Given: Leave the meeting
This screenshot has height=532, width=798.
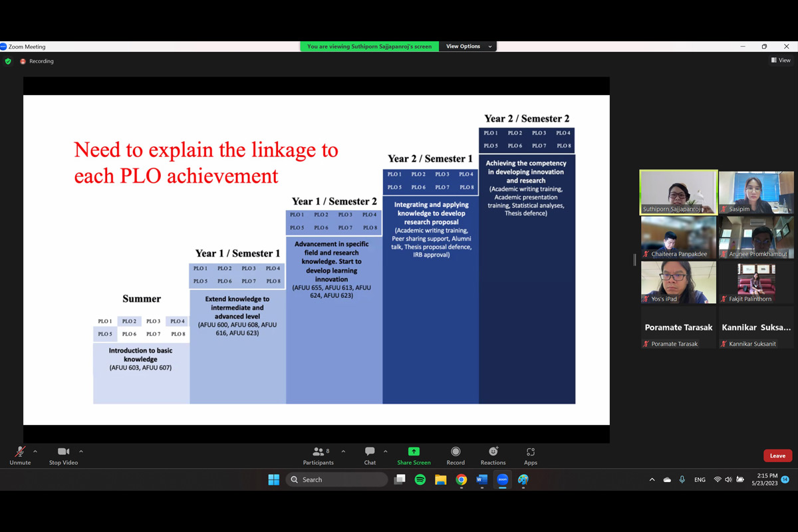Looking at the screenshot, I should click(x=777, y=456).
